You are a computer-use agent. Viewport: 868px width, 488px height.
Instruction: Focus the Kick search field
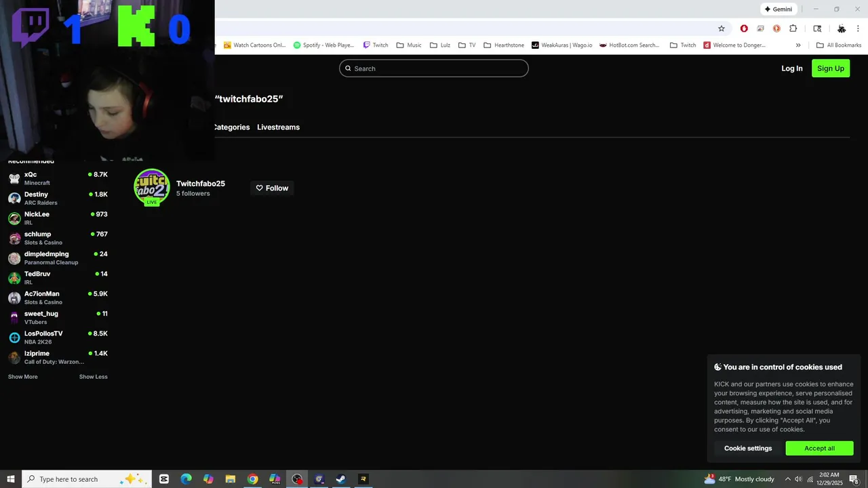pos(434,68)
